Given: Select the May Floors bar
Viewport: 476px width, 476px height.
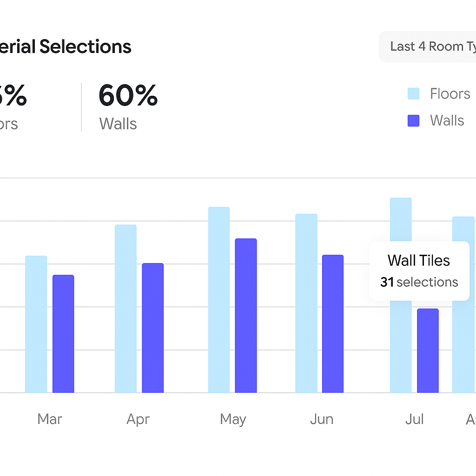Looking at the screenshot, I should pyautogui.click(x=219, y=300).
